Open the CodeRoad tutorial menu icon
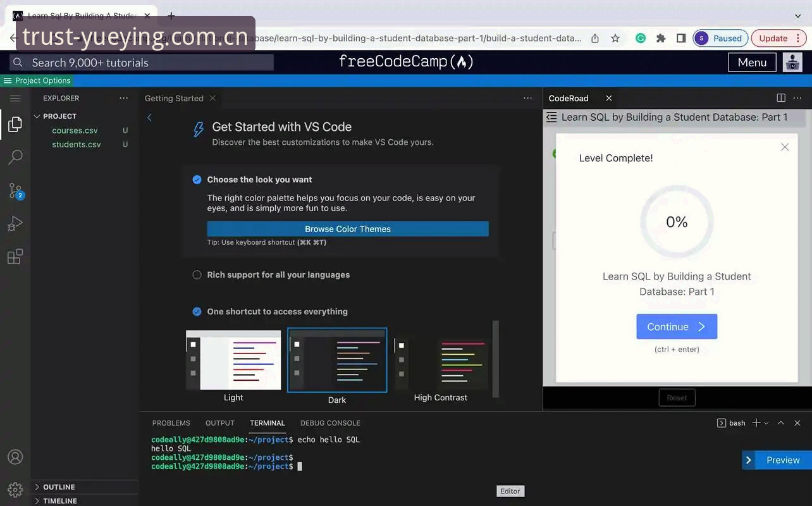The image size is (812, 506). pos(551,117)
